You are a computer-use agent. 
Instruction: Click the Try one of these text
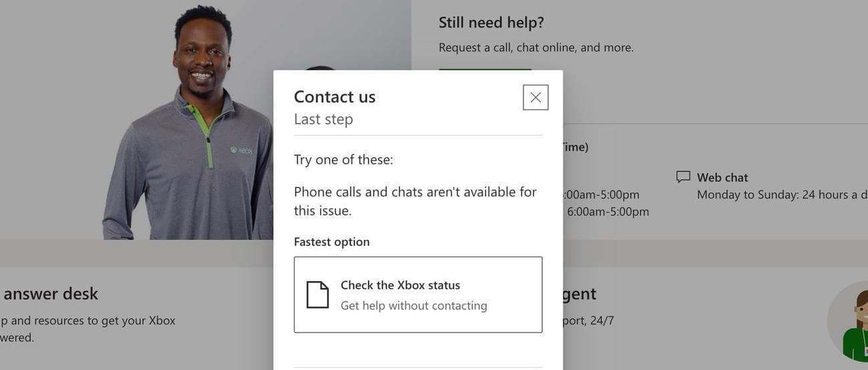(343, 160)
